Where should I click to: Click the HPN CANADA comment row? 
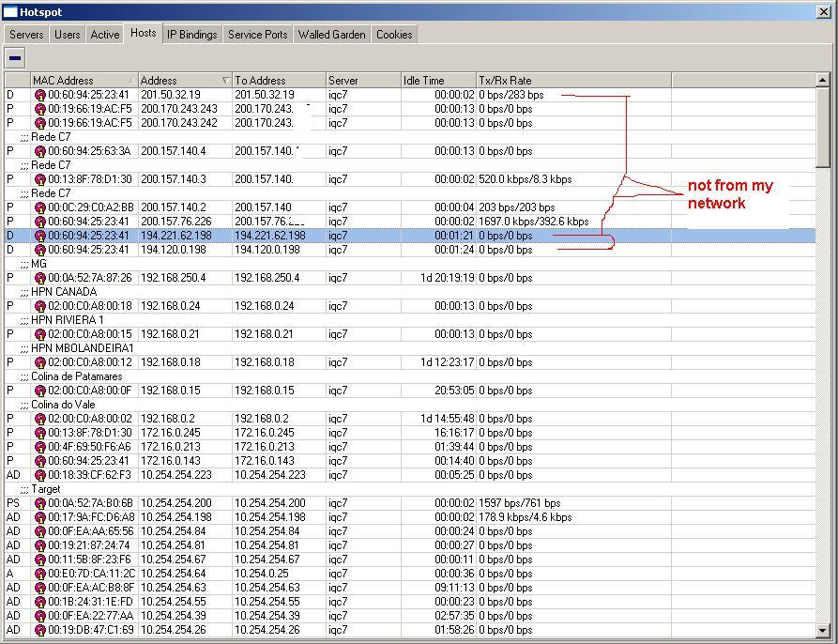point(410,292)
